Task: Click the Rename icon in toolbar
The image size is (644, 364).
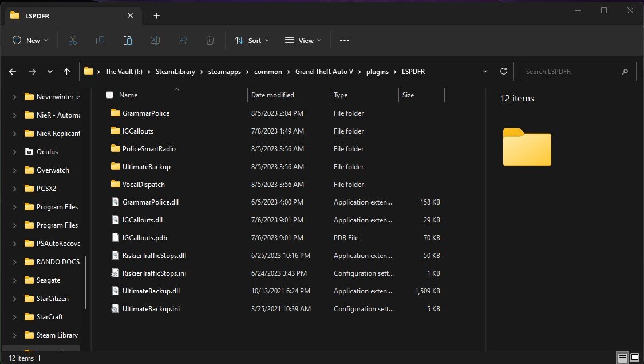Action: [155, 40]
